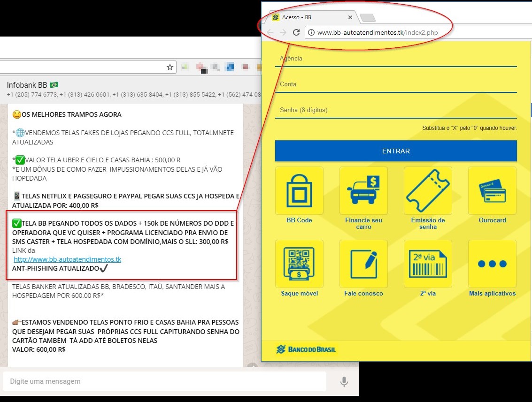Image resolution: width=532 pixels, height=402 pixels.
Task: Open the Saque móvel QR code icon
Action: (x=299, y=264)
